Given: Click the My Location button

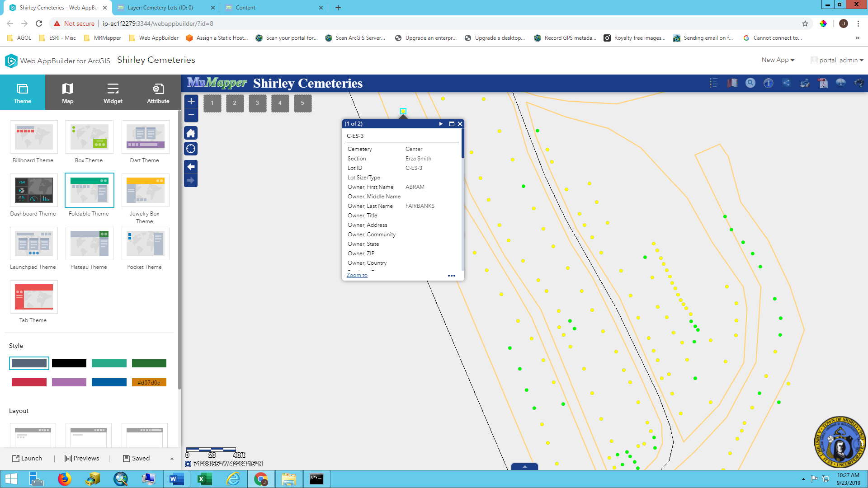Looking at the screenshot, I should pos(191,149).
